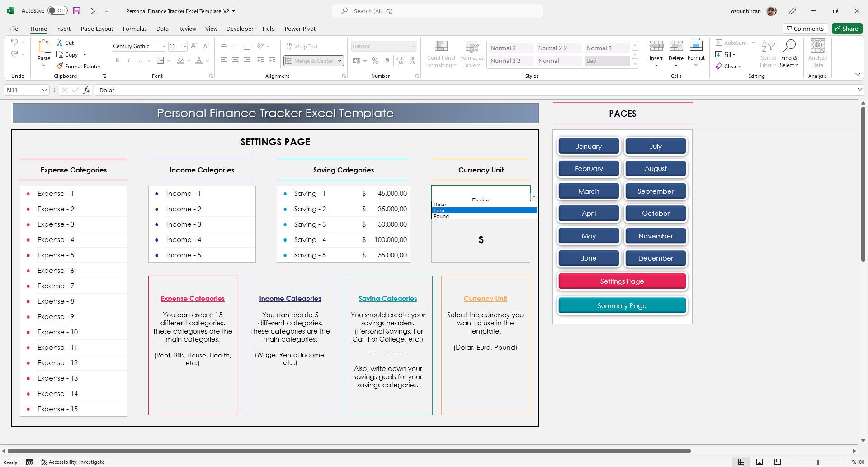Image resolution: width=868 pixels, height=467 pixels.
Task: Open the General number format dropdown
Action: pyautogui.click(x=414, y=46)
